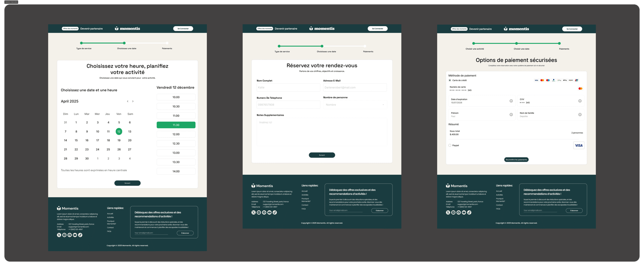
Task: Open the Nombre de personne dropdown
Action: click(x=355, y=105)
